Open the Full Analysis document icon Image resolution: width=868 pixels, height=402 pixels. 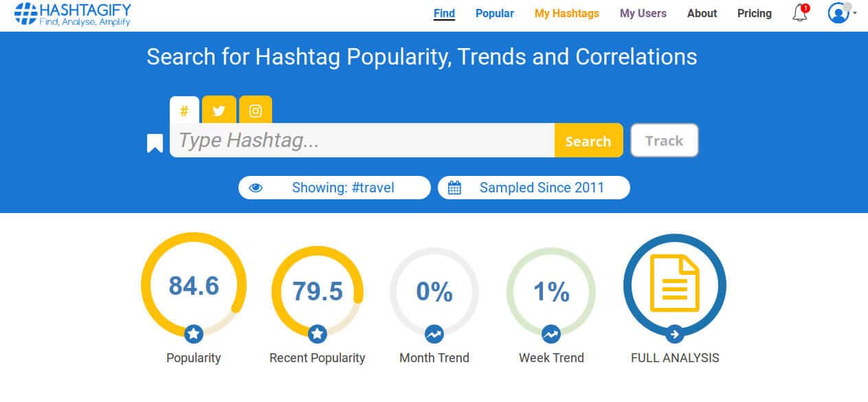point(674,284)
